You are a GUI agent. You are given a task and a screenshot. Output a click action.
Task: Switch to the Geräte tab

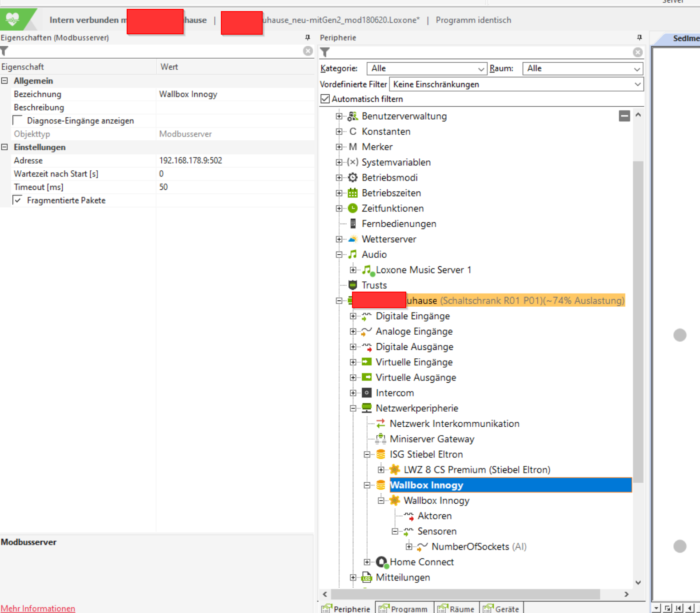[x=502, y=608]
